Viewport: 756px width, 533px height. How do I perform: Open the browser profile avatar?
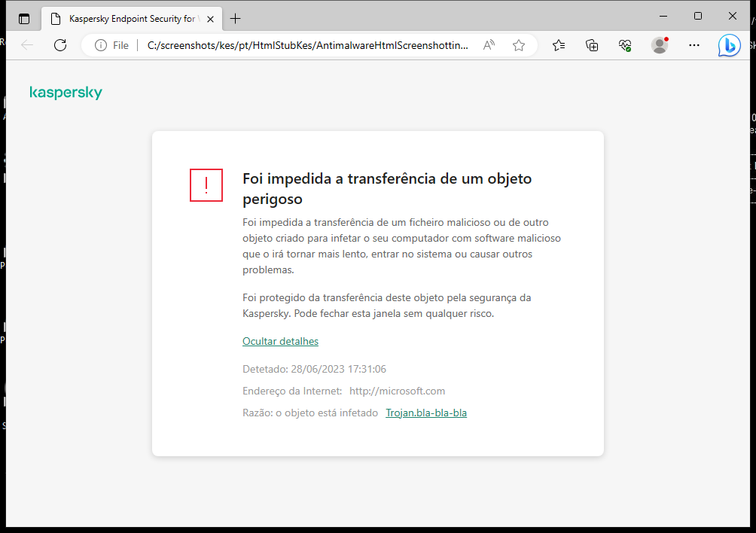point(659,45)
